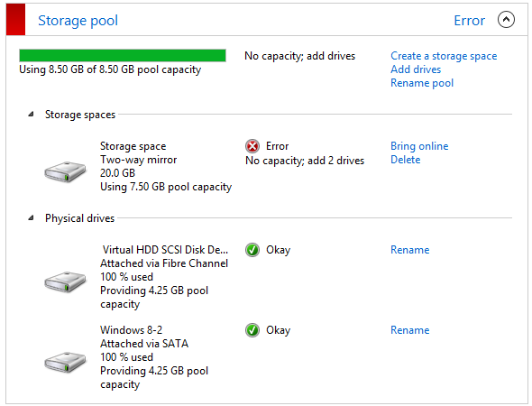532x406 pixels.
Task: Click green Okay checkmark for Windows 8-2
Action: 252,330
